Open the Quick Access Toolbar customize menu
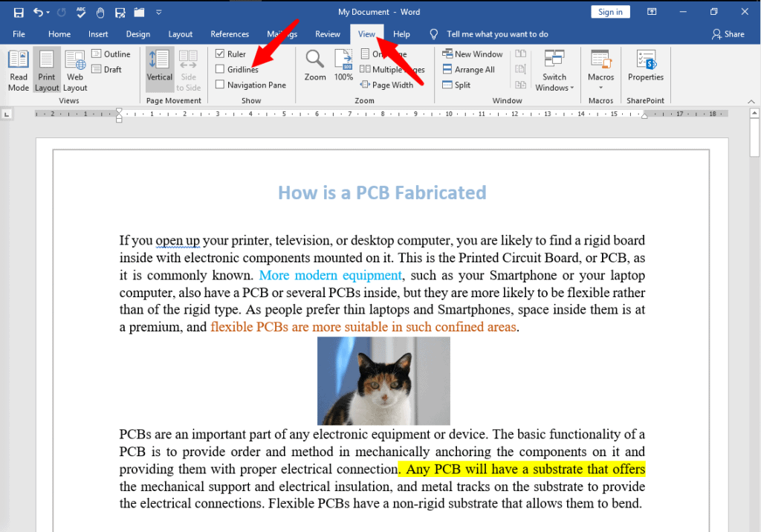 click(x=158, y=12)
